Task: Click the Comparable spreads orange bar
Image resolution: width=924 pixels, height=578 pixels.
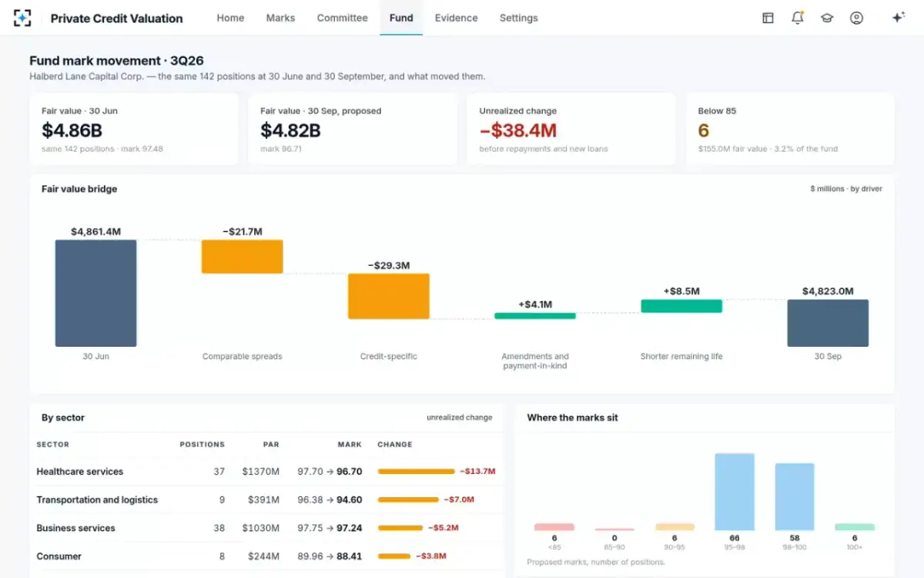Action: (242, 257)
